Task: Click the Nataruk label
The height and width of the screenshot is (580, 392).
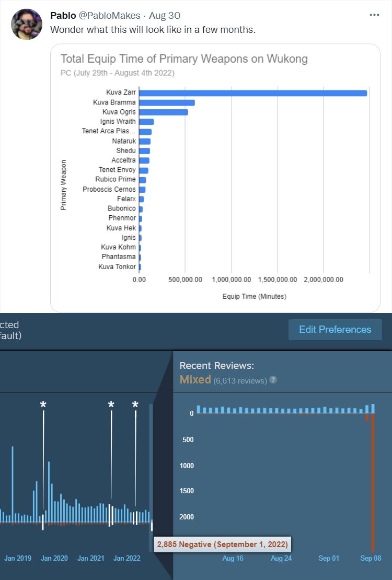Action: tap(124, 141)
